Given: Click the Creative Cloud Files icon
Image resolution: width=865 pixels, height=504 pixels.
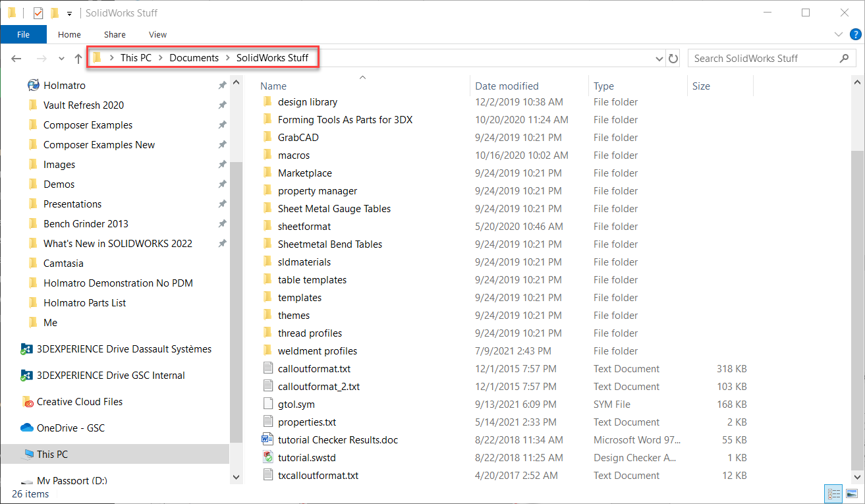Looking at the screenshot, I should click(x=27, y=401).
